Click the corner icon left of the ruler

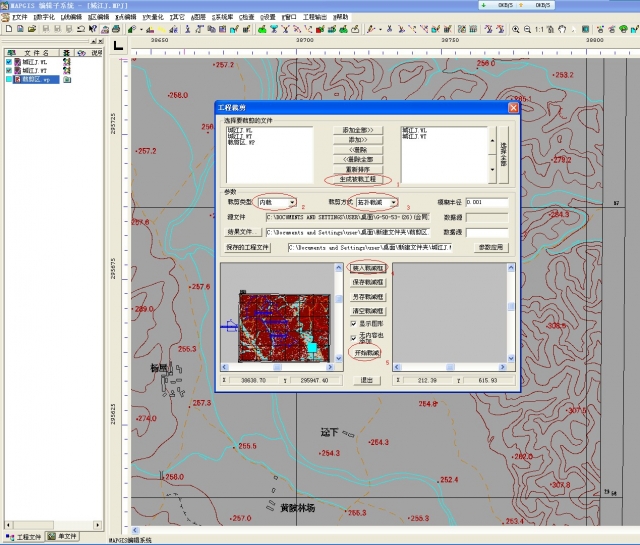118,45
